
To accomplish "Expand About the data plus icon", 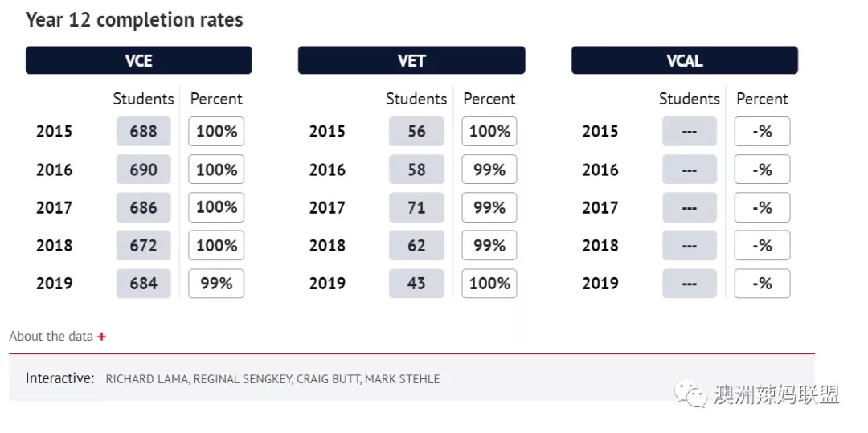I will [101, 337].
